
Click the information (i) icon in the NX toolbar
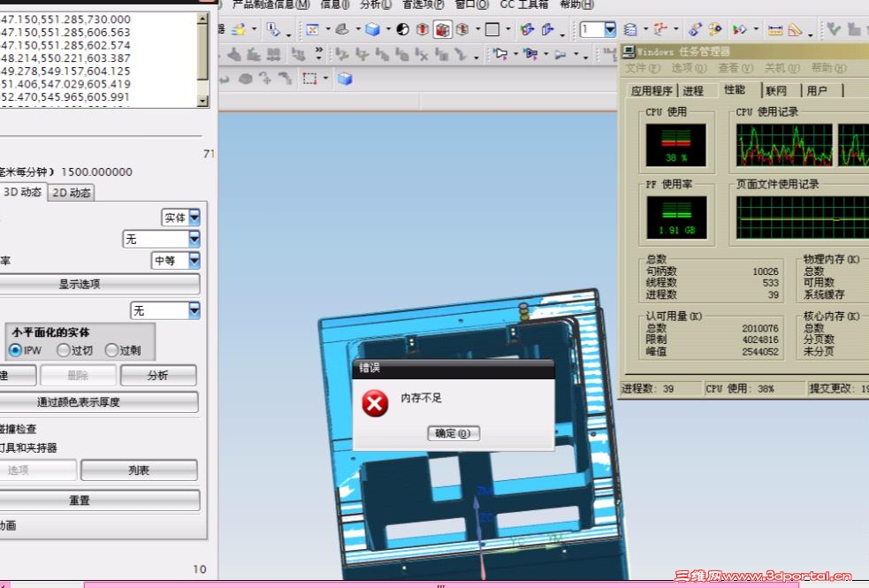tap(272, 29)
